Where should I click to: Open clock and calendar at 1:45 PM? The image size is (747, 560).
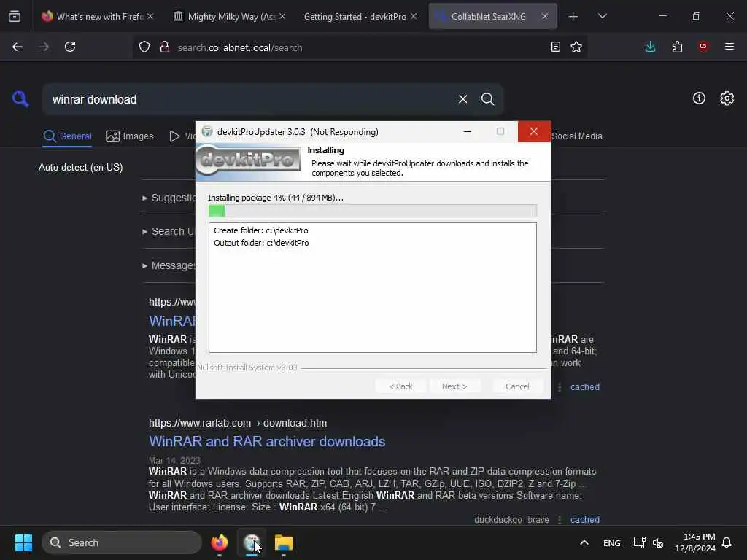tap(695, 542)
